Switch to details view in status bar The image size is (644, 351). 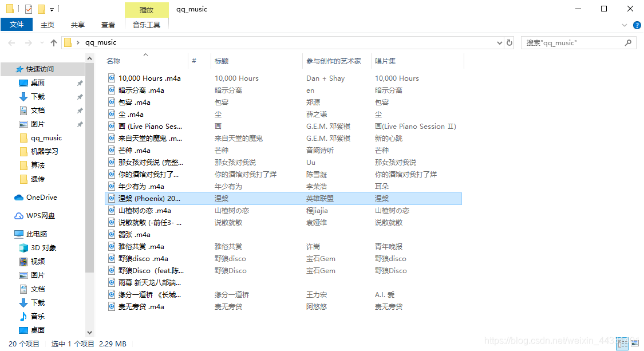[x=622, y=344]
